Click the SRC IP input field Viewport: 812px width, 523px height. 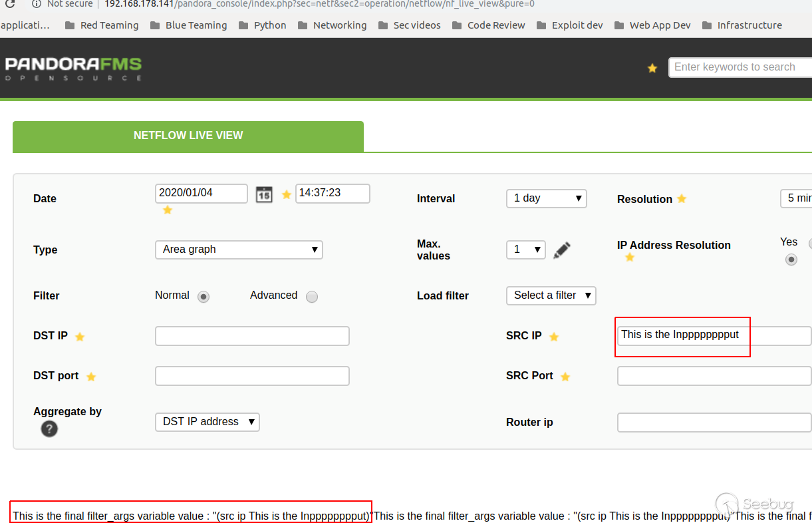(x=714, y=336)
